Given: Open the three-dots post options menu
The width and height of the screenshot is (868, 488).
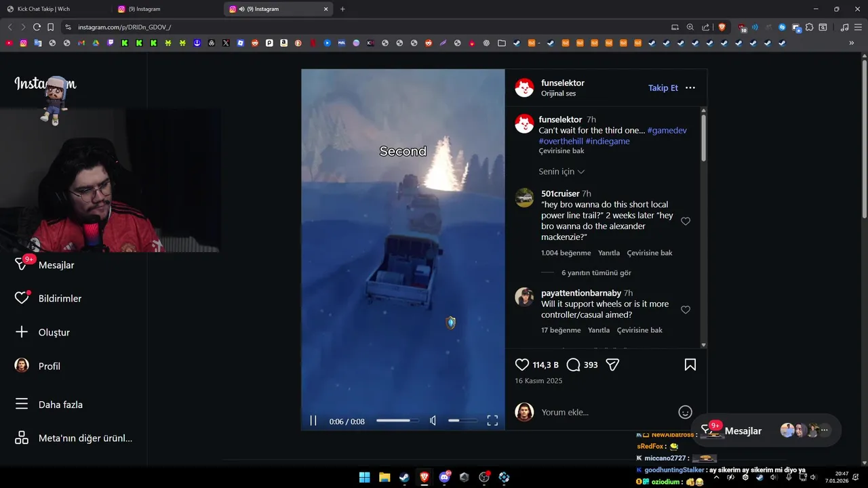Looking at the screenshot, I should 690,88.
